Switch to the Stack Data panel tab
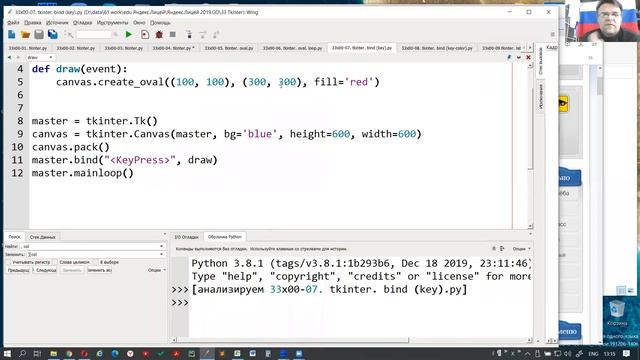 point(42,237)
